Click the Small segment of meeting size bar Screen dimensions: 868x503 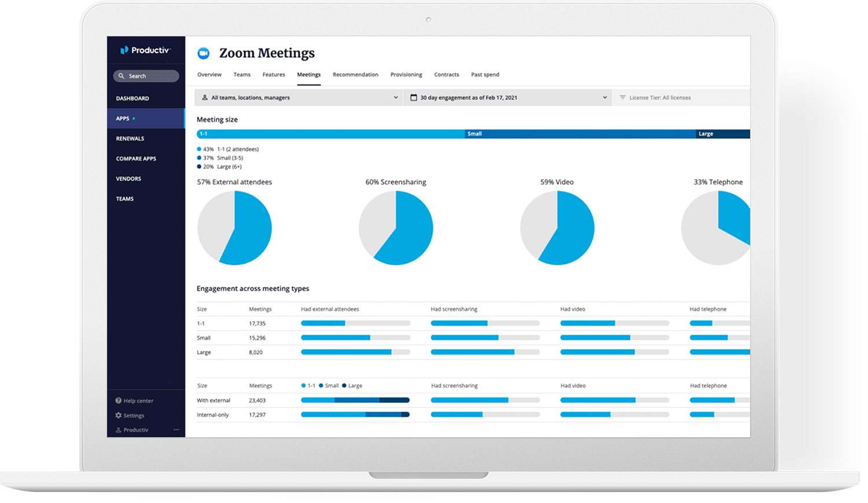click(x=580, y=134)
